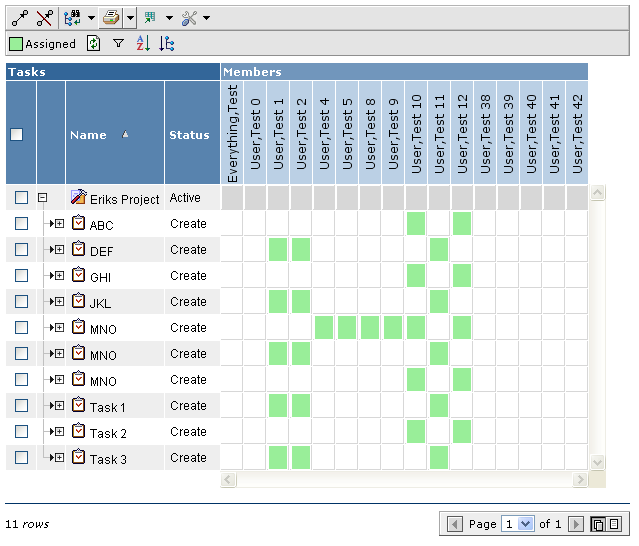Image resolution: width=639 pixels, height=546 pixels.
Task: Click the printer icon in toolbar
Action: (x=111, y=18)
